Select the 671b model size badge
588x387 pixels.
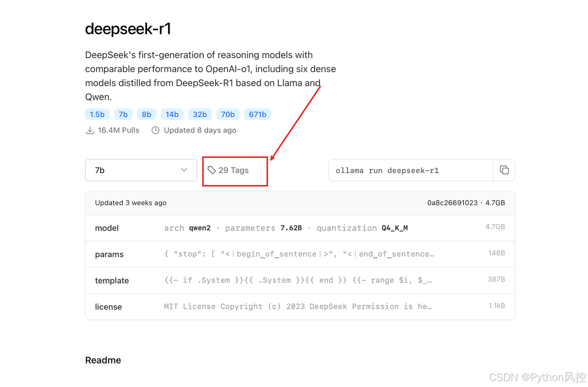pos(258,114)
